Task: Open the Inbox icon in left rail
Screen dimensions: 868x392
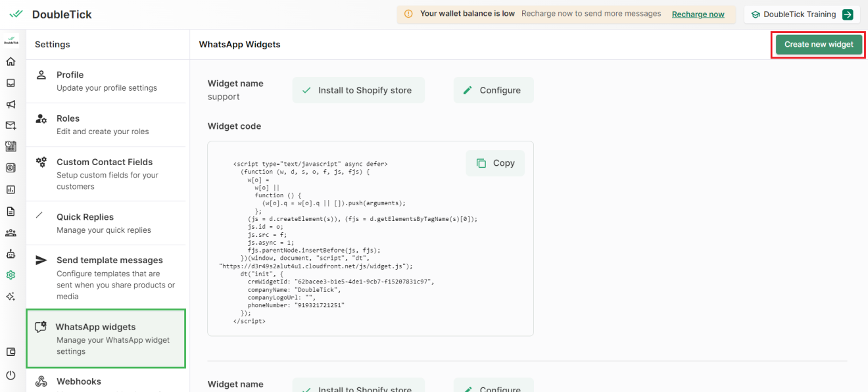Action: 11,83
